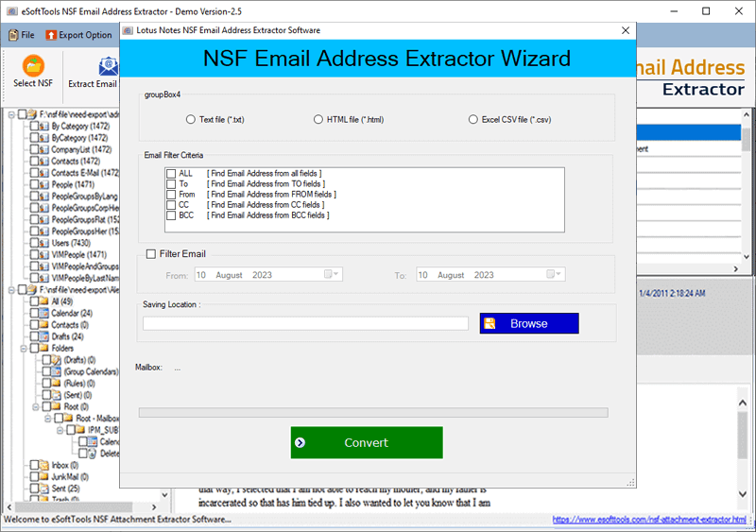
Task: Collapse the Folders tree node
Action: click(x=22, y=348)
